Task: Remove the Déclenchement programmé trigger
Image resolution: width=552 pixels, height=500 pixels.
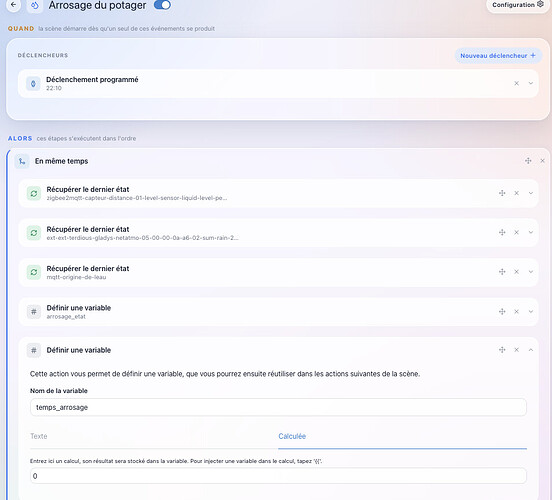Action: [x=516, y=83]
